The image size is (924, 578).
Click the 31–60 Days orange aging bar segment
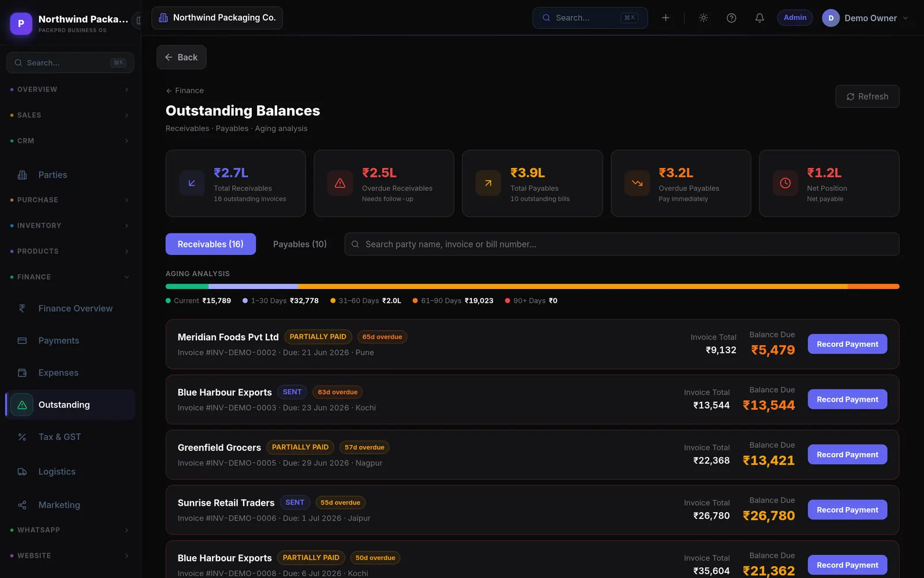tap(573, 287)
